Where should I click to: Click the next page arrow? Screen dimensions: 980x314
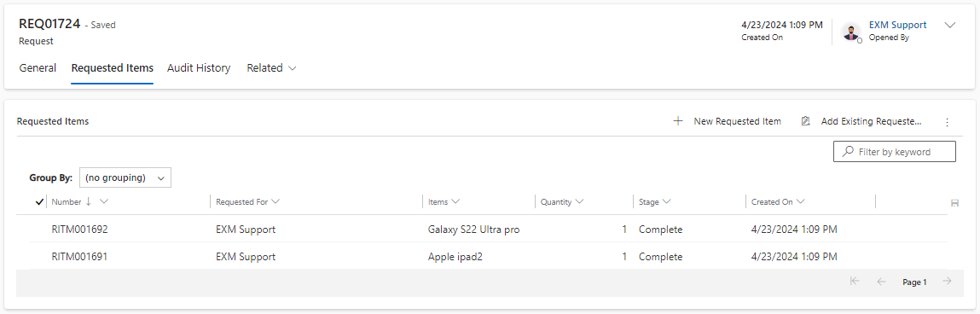tap(947, 282)
